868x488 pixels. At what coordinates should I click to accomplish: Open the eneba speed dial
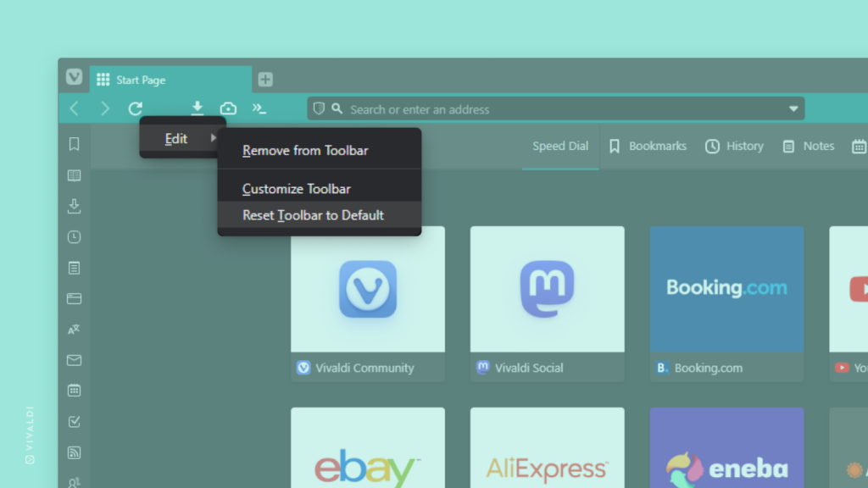click(726, 447)
